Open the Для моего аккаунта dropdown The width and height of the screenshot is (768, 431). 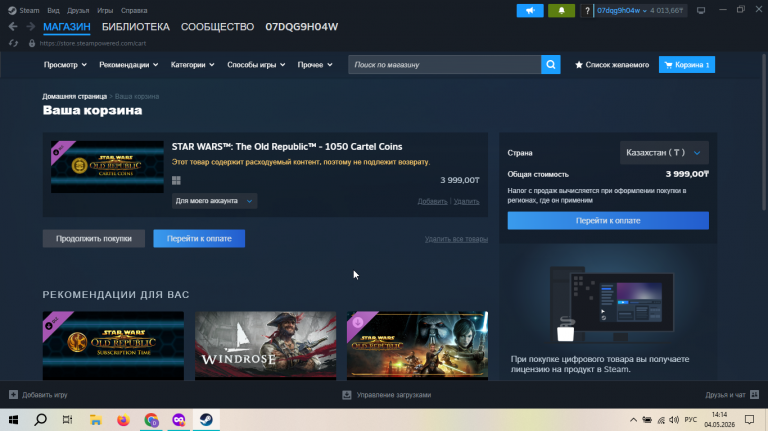214,201
